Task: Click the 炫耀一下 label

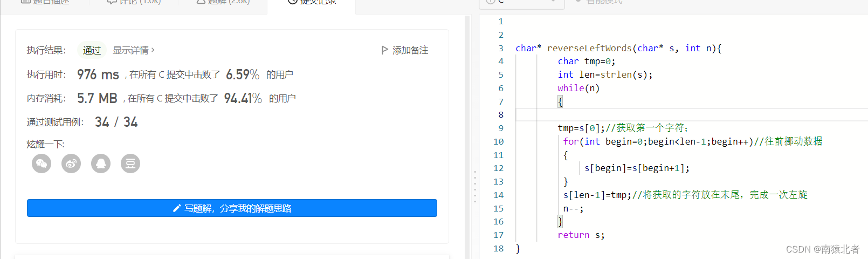Action: tap(45, 144)
